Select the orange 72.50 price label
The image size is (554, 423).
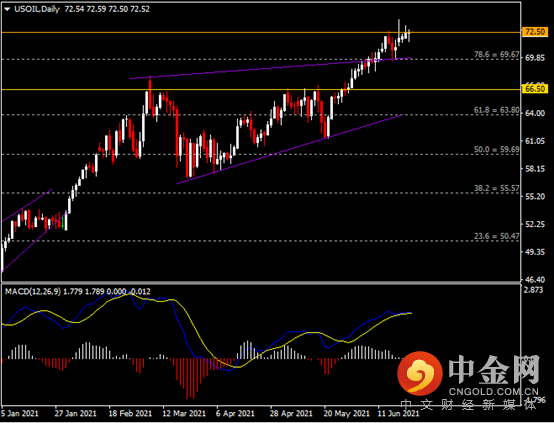tap(535, 32)
